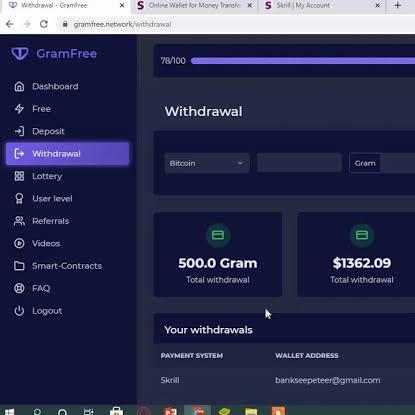Click the lightning bolt icon for Free
This screenshot has width=415, height=415.
[x=19, y=109]
